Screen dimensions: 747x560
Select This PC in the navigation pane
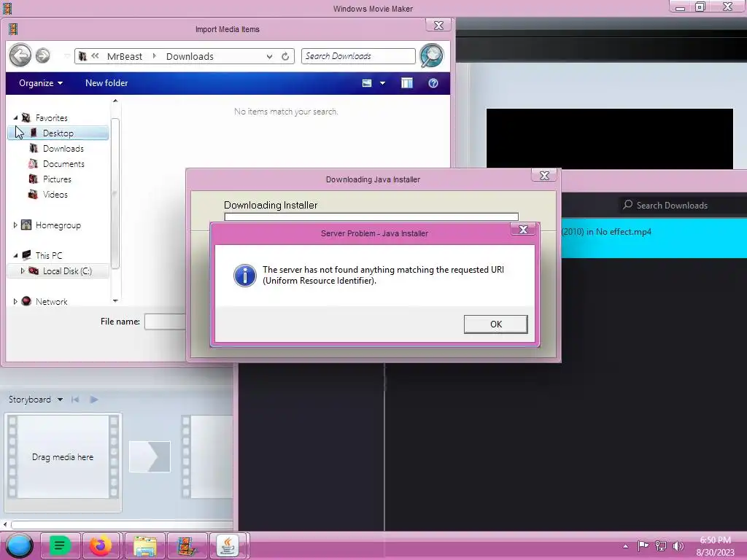[x=48, y=256]
